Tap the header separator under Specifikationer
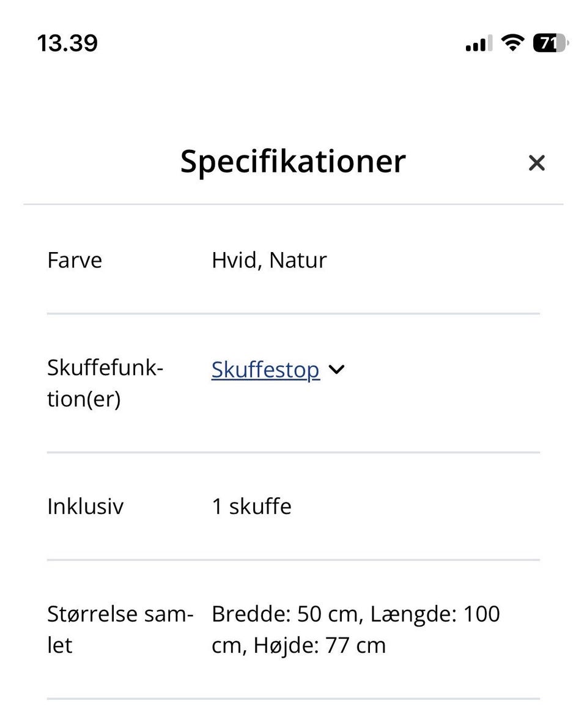Screen dimensions: 587x728 293,204
